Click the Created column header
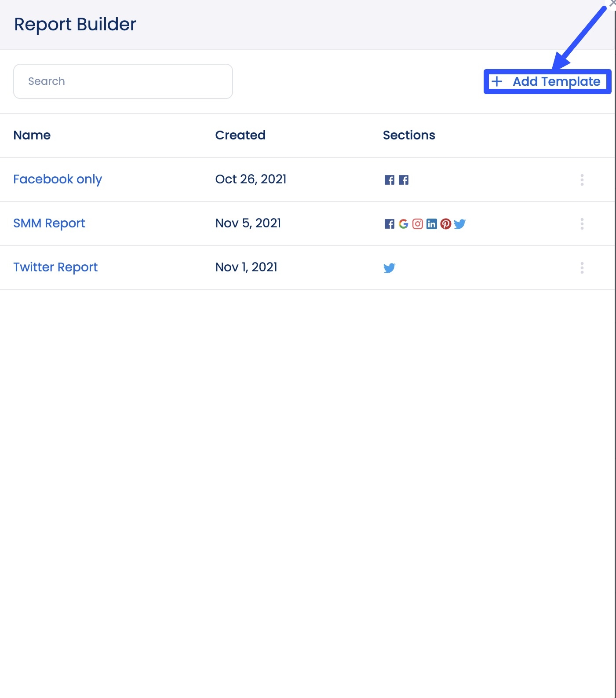Image resolution: width=616 pixels, height=698 pixels. pos(241,135)
